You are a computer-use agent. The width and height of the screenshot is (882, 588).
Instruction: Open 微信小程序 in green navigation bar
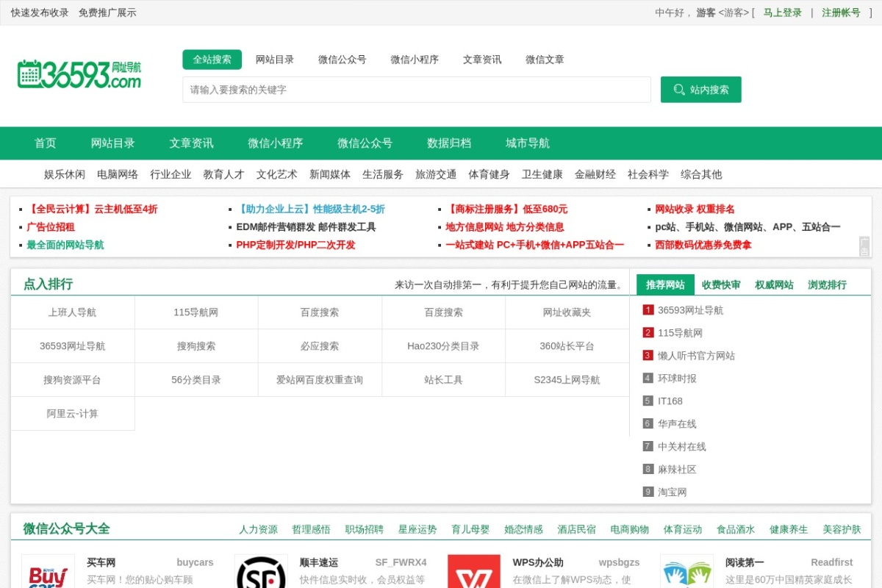(x=276, y=143)
